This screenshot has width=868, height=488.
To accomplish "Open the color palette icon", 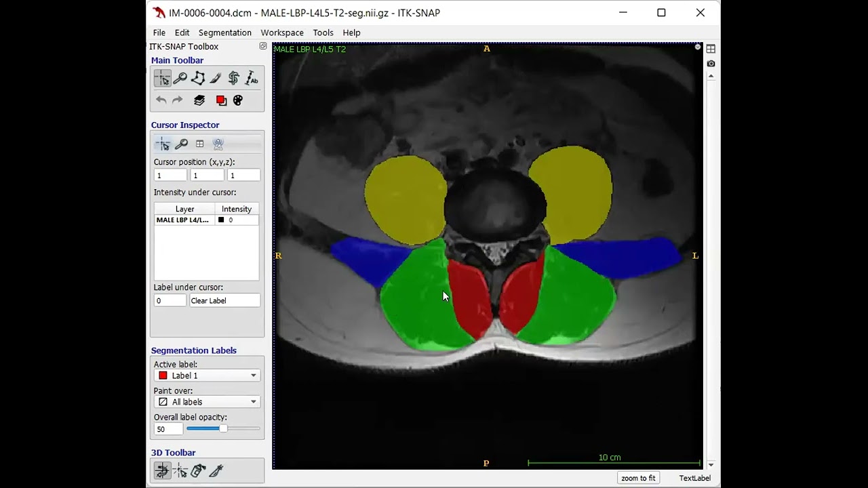I will [238, 100].
